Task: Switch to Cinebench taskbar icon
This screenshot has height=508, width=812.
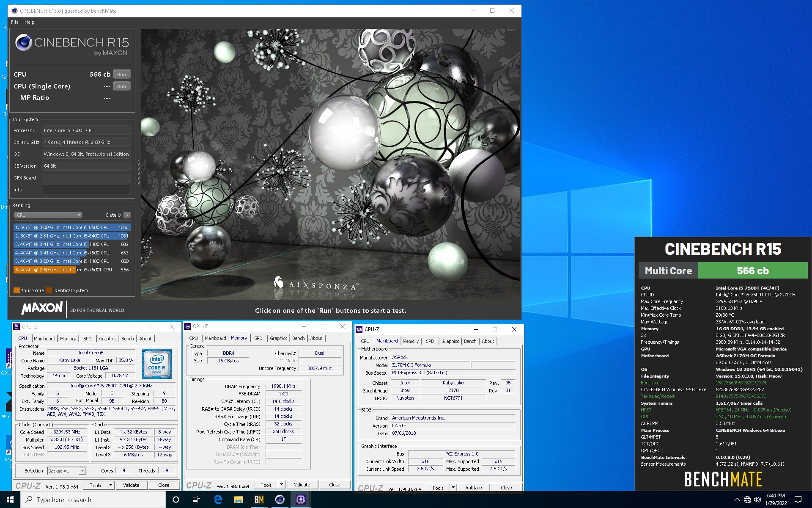Action: click(280, 500)
